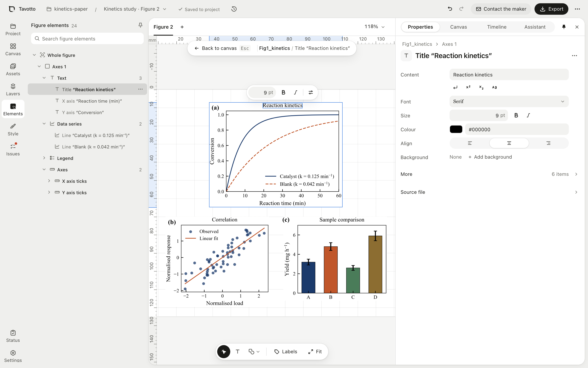Switch to the Properties tab
Viewport: 588px width, 368px height.
coord(420,27)
